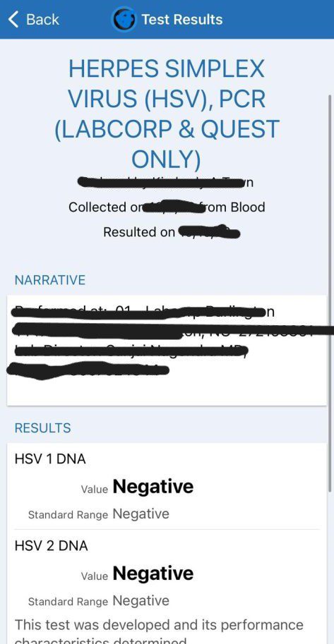Click the vertical scrollbar on right edge

330,293
